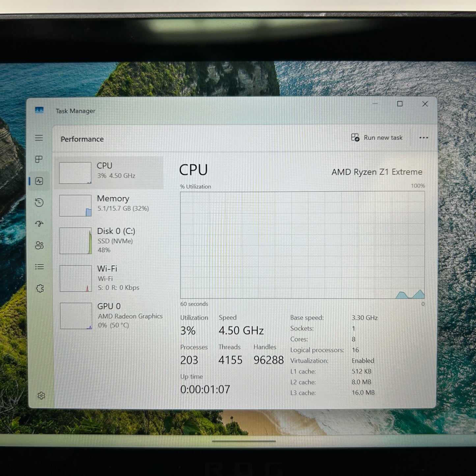Click the L3 cache 16.0 MB value
The height and width of the screenshot is (476, 476).
coord(363,393)
